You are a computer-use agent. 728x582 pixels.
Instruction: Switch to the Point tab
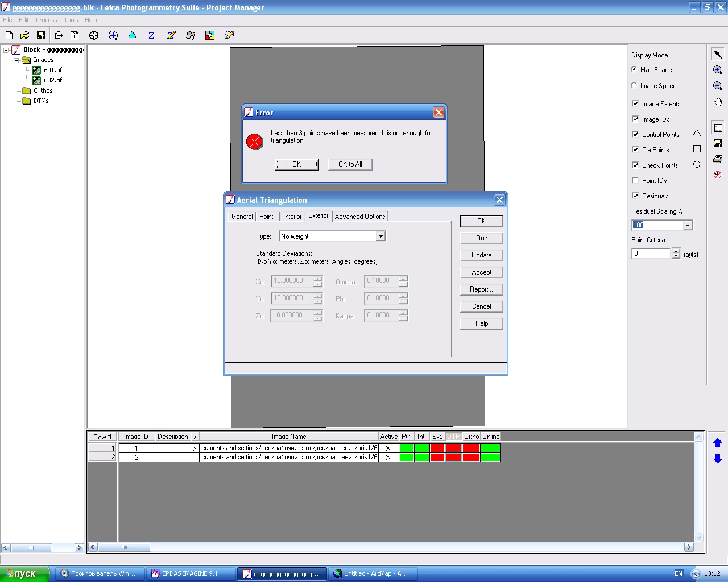click(266, 217)
